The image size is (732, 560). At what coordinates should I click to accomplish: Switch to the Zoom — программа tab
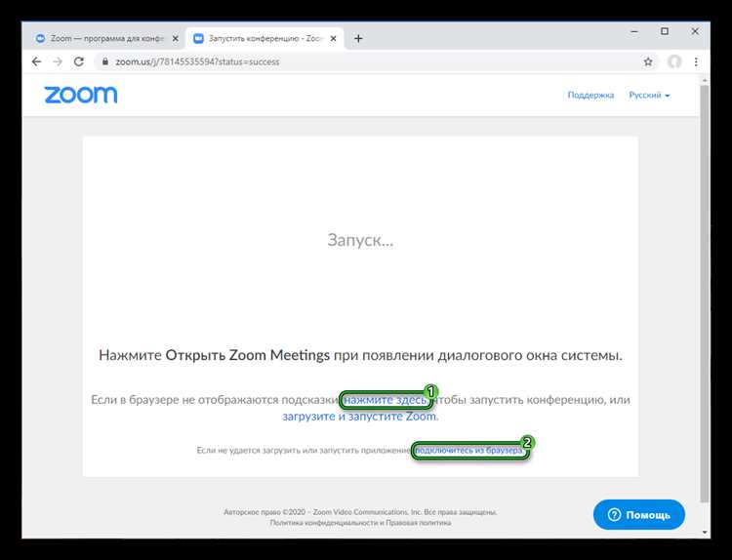(106, 39)
